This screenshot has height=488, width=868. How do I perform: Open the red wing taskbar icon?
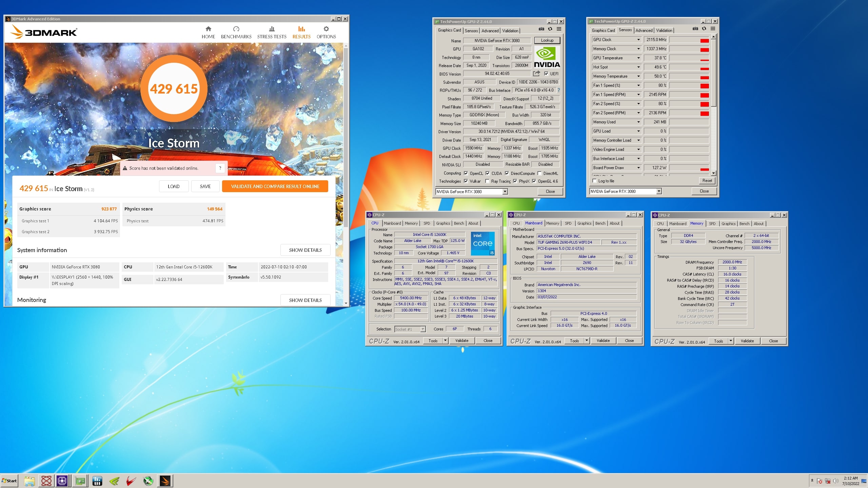coord(131,481)
